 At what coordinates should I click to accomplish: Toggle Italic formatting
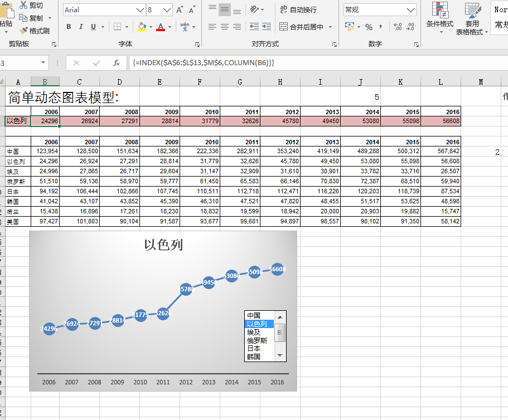point(81,27)
